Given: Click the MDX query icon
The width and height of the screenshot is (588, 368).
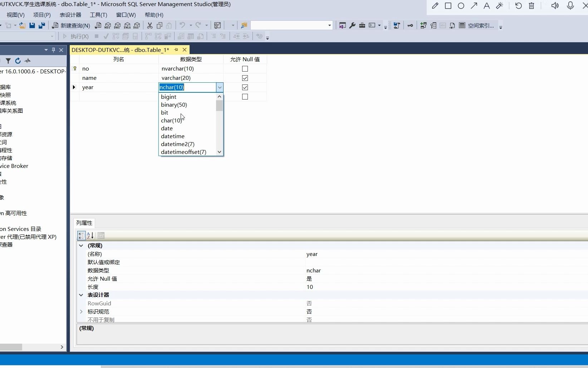Looking at the screenshot, I should click(108, 25).
